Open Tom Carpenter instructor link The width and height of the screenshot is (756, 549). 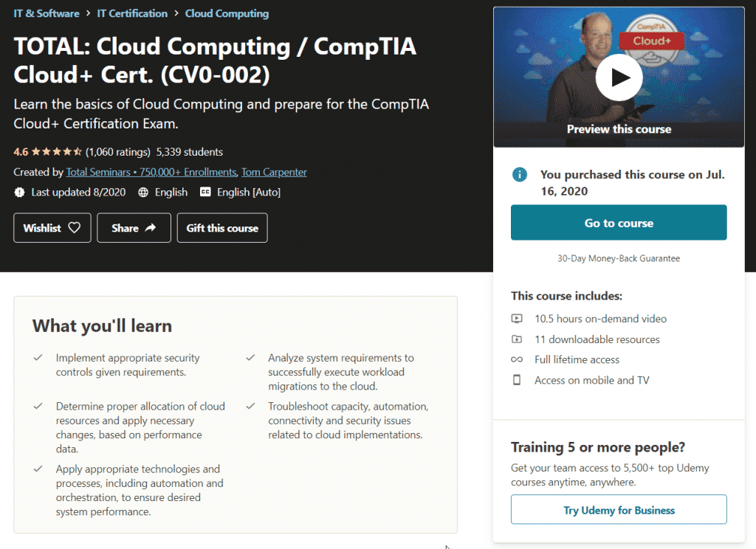point(274,172)
